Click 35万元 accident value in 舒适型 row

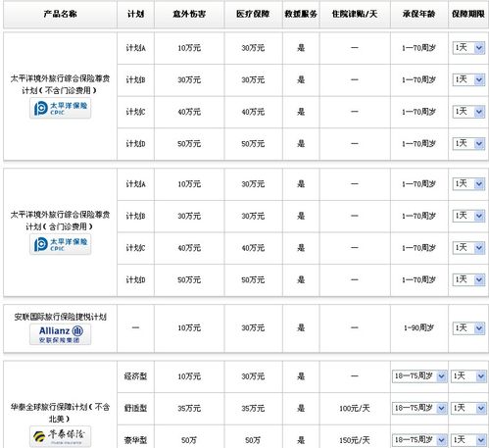189,408
